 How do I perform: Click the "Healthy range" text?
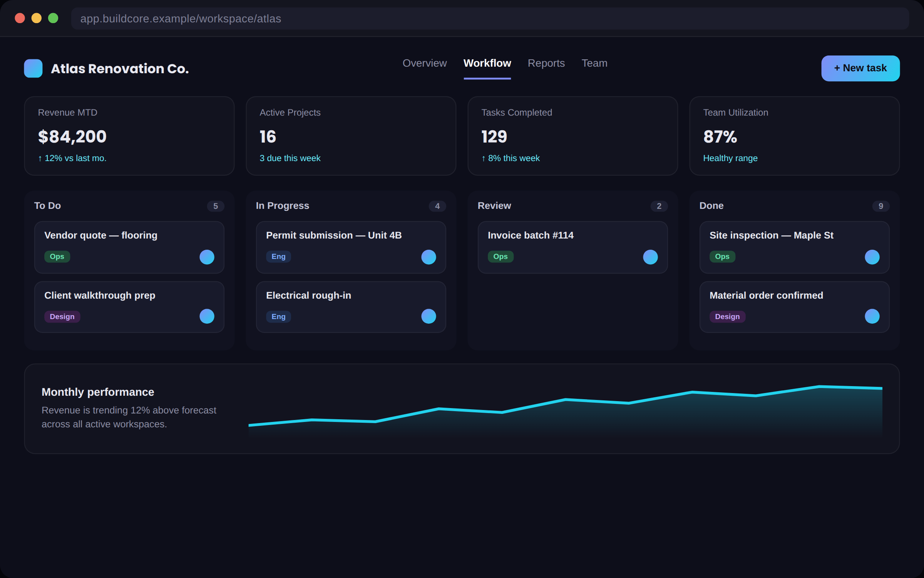[x=730, y=158]
